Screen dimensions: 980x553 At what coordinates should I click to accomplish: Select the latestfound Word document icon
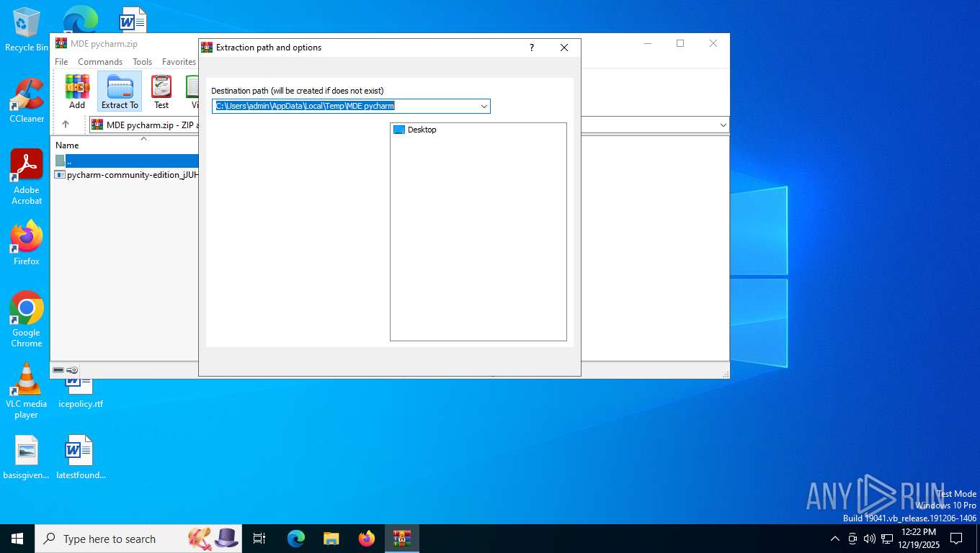pyautogui.click(x=81, y=457)
